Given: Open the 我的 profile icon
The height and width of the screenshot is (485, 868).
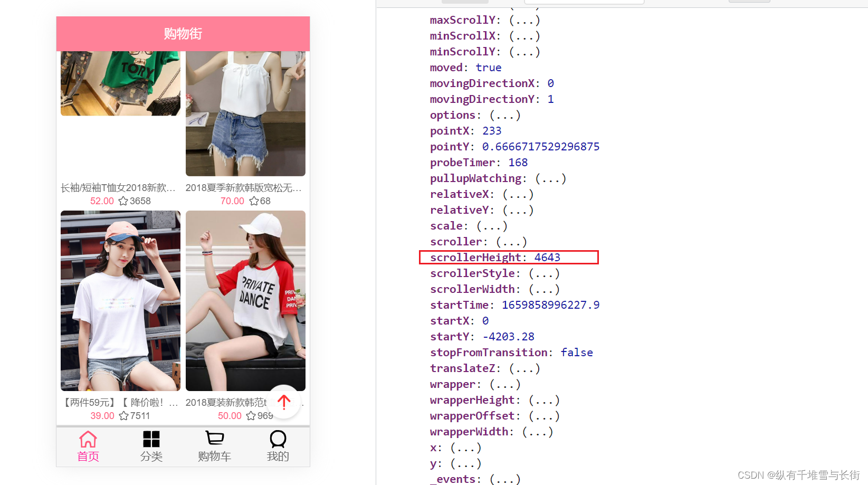Looking at the screenshot, I should pyautogui.click(x=278, y=439).
